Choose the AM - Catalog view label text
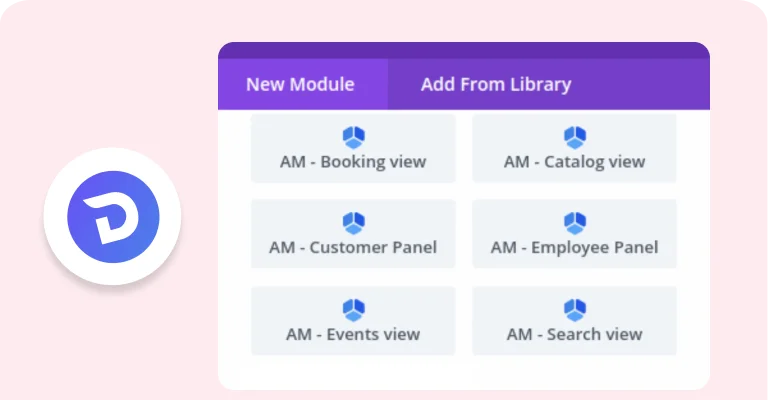Image resolution: width=768 pixels, height=400 pixels. pyautogui.click(x=575, y=162)
